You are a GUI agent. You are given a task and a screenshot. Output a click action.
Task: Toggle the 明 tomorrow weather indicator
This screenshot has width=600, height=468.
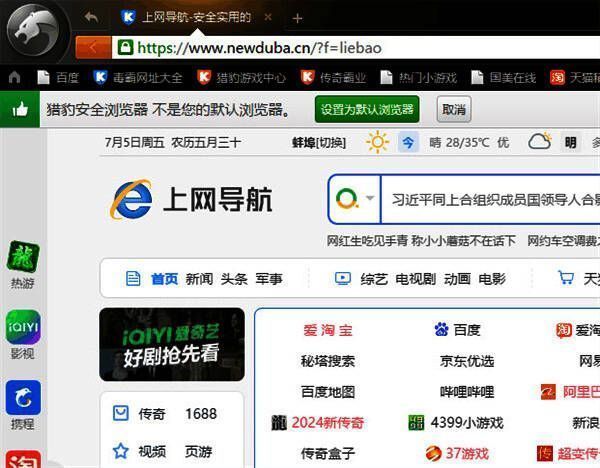click(x=570, y=142)
